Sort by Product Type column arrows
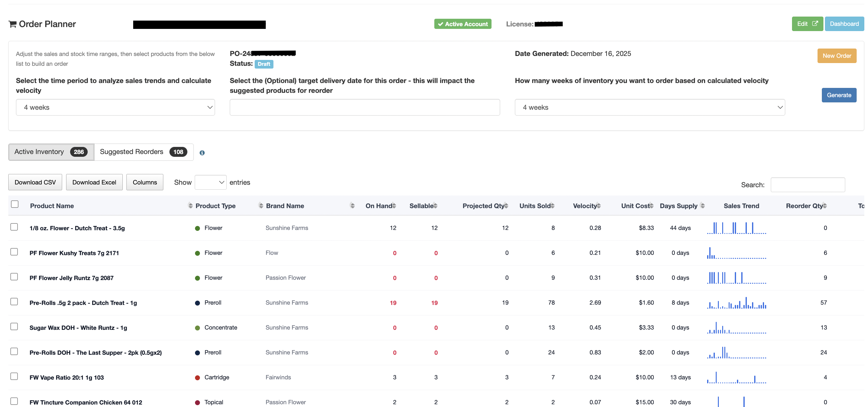 pyautogui.click(x=261, y=205)
